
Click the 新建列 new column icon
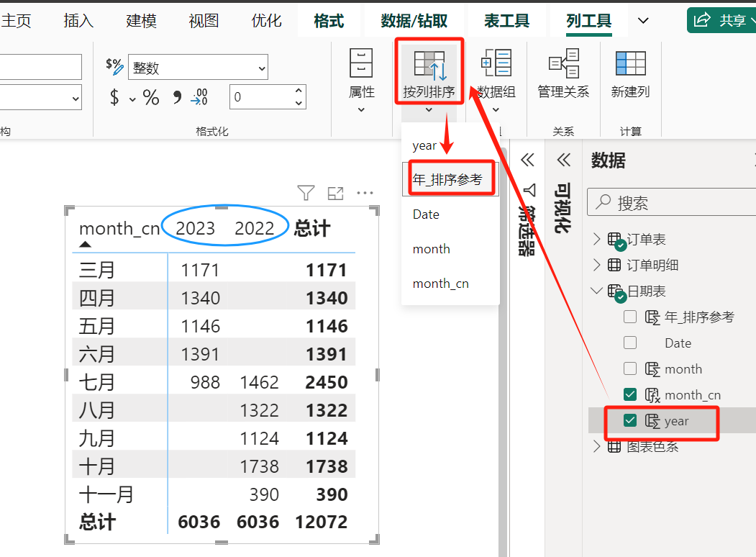click(x=631, y=63)
